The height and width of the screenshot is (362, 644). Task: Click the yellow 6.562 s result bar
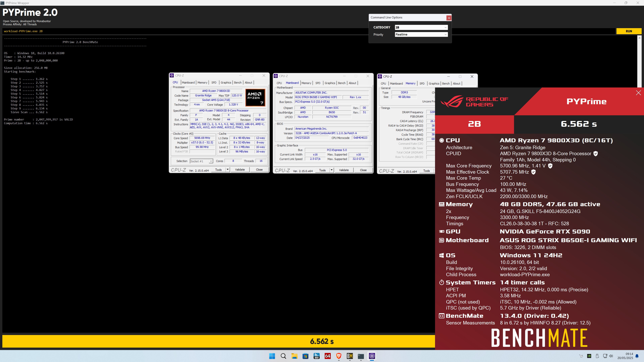click(219, 341)
